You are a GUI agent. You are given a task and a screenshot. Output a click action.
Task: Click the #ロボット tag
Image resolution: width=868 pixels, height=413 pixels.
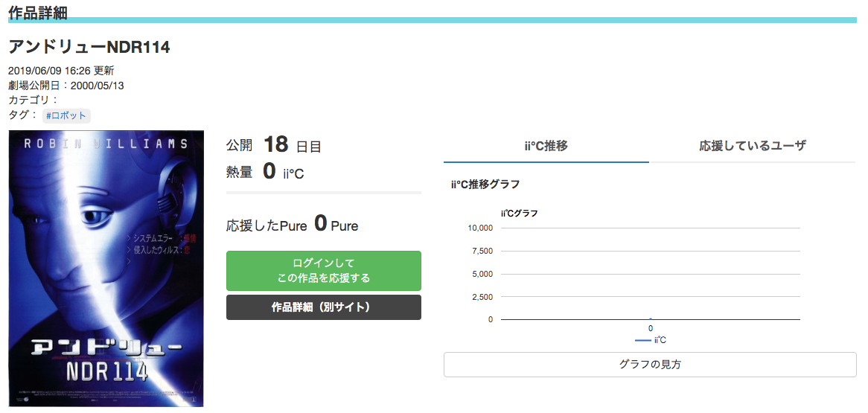tap(66, 115)
